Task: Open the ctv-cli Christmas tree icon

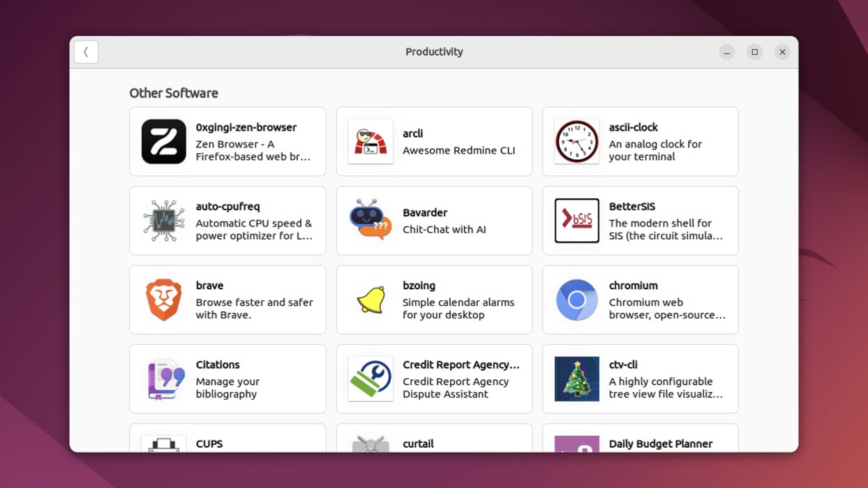Action: (577, 380)
